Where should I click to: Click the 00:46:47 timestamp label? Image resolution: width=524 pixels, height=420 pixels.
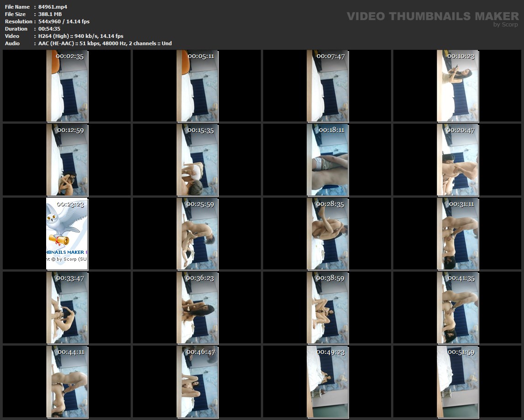(x=201, y=352)
